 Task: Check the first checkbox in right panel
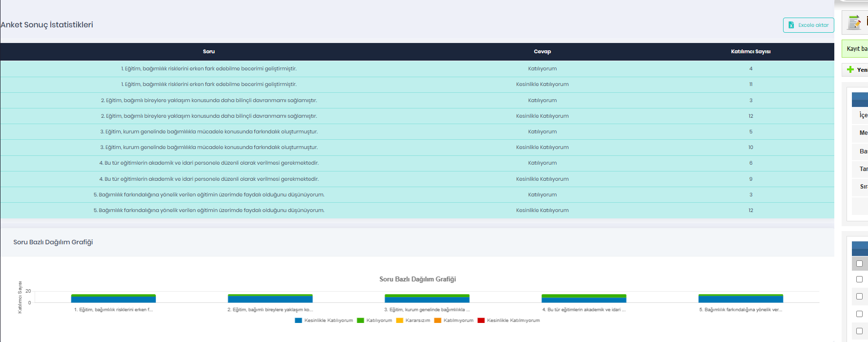pyautogui.click(x=859, y=263)
